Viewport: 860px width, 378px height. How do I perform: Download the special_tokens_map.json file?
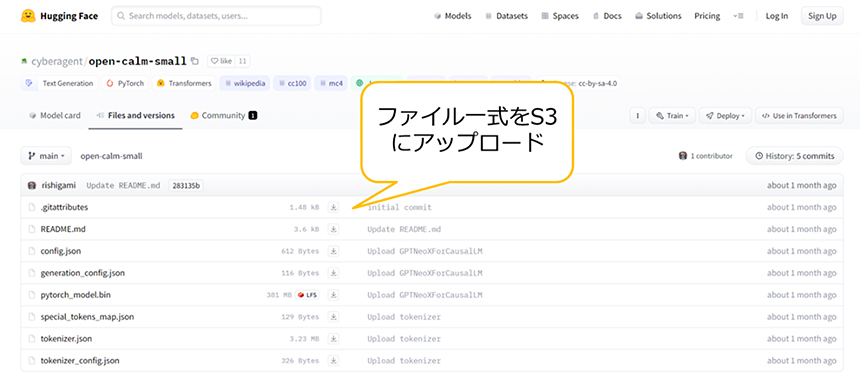[x=333, y=317]
